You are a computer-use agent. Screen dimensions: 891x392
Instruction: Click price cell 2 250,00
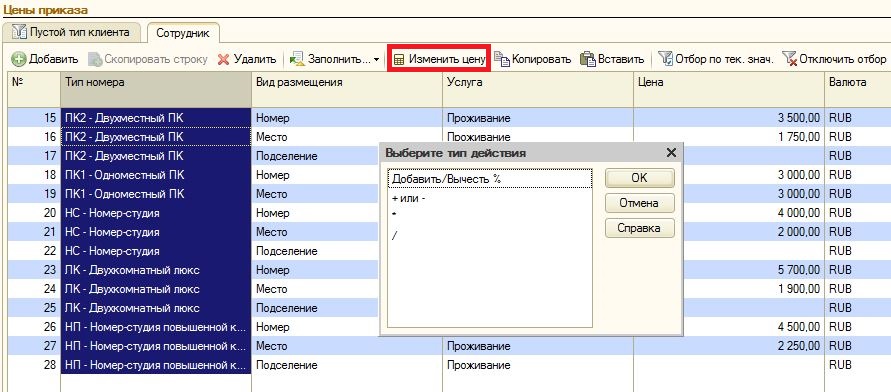click(728, 346)
